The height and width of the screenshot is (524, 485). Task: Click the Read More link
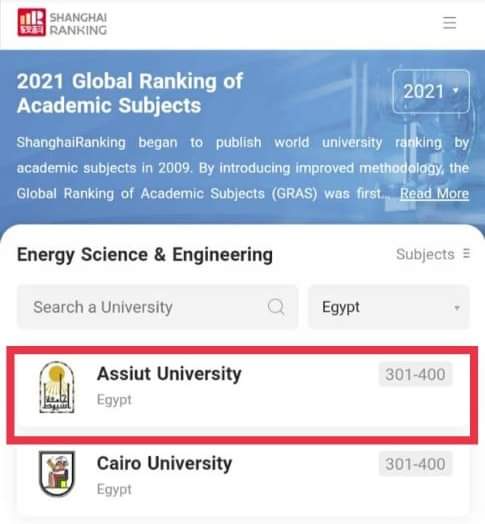click(x=435, y=193)
